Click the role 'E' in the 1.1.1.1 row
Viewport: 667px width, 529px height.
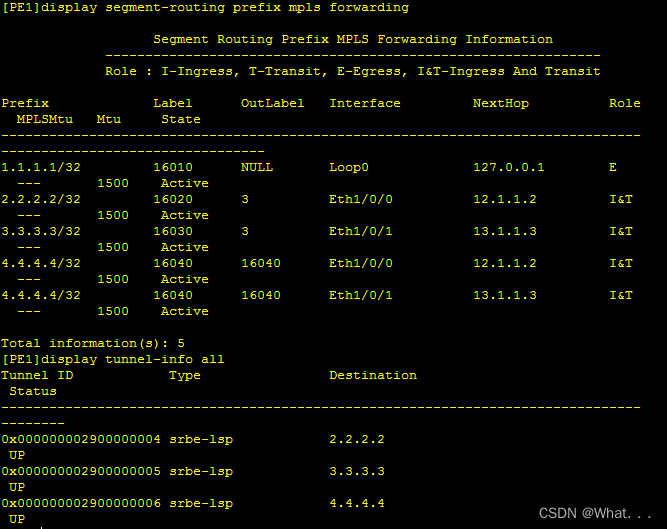click(x=613, y=167)
